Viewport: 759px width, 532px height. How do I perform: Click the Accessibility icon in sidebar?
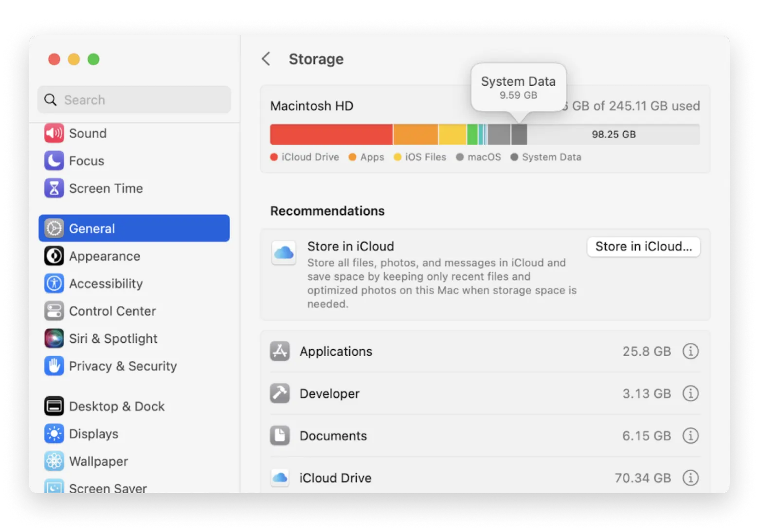point(54,284)
